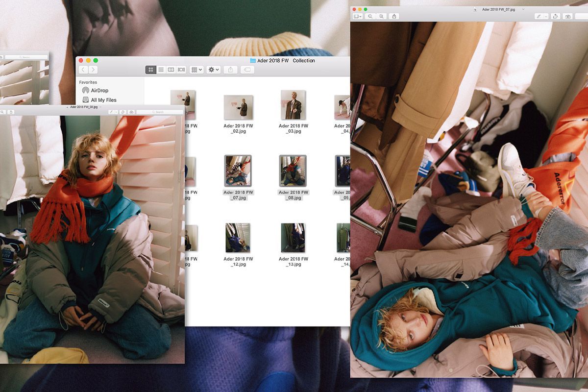Go back in the Finder window
The height and width of the screenshot is (392, 588).
(83, 70)
